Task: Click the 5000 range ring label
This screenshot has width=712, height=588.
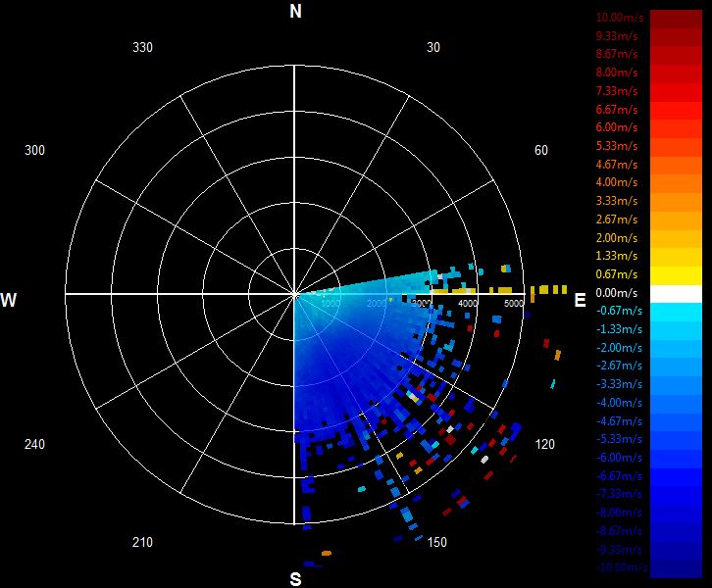Action: pyautogui.click(x=514, y=303)
